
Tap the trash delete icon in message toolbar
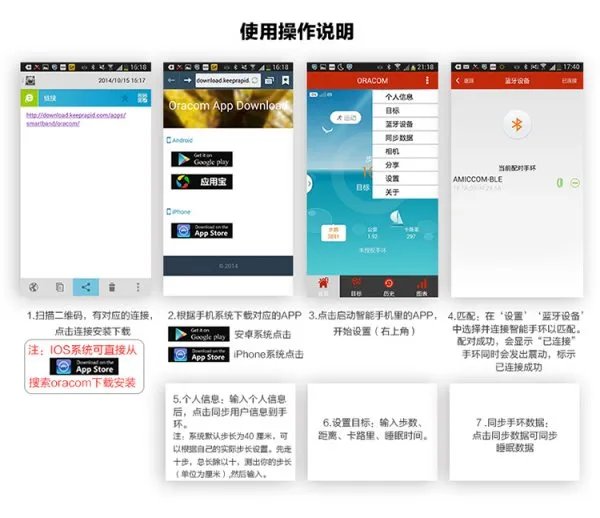[x=112, y=287]
